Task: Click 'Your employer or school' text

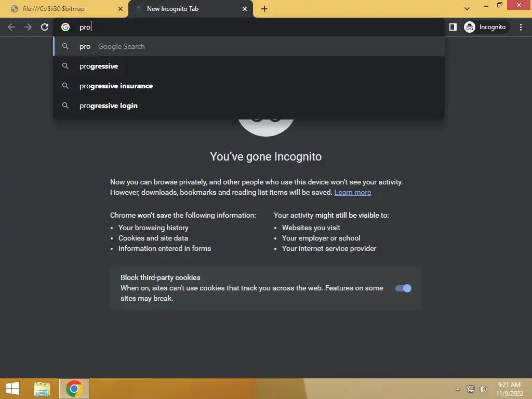Action: click(x=321, y=238)
